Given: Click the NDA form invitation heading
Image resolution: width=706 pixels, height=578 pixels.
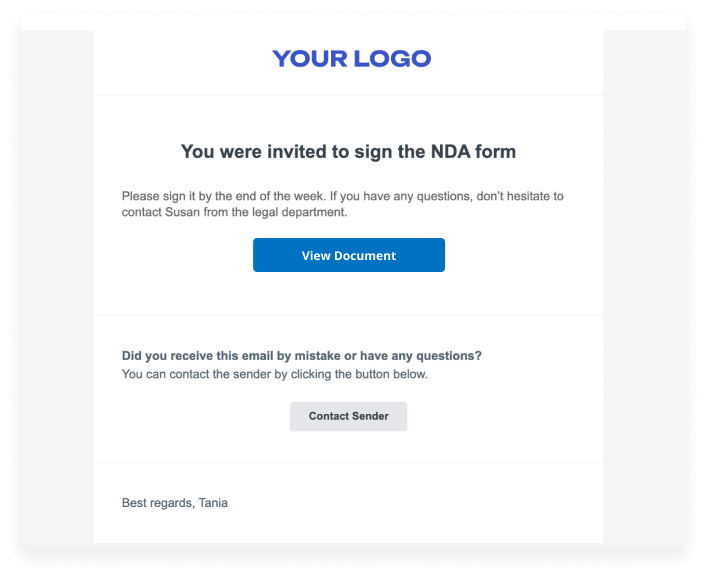Looking at the screenshot, I should 348,152.
